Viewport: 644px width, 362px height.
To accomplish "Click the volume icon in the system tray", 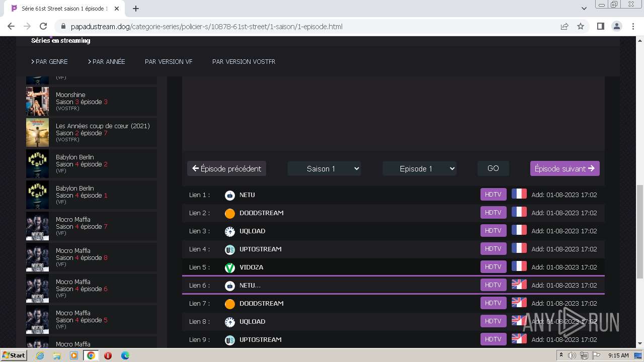I will [x=572, y=355].
